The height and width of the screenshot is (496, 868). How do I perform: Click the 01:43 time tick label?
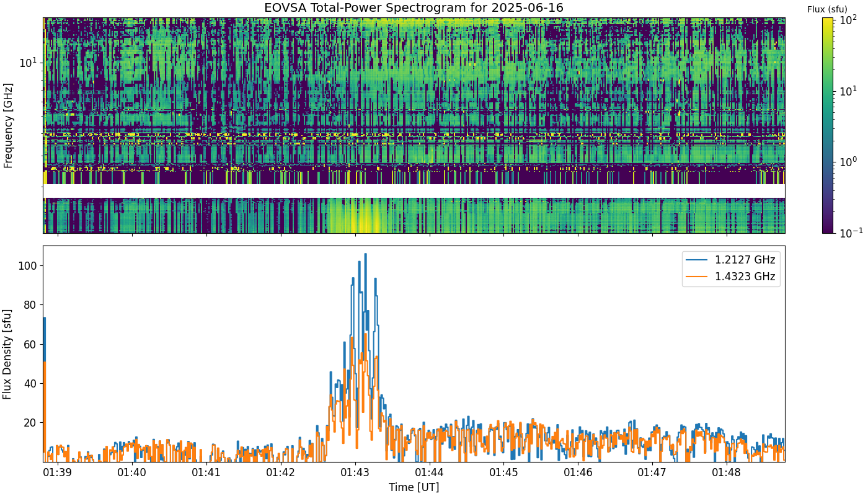[355, 473]
